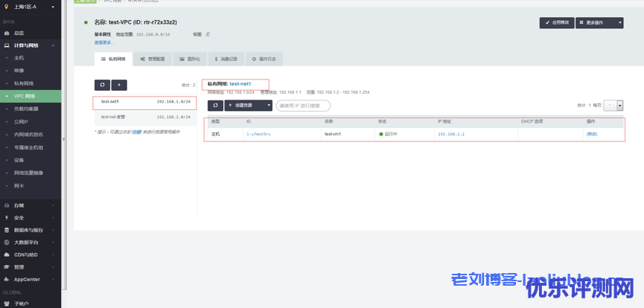Image resolution: width=644 pixels, height=308 pixels.
Task: Click the IP search input field
Action: pos(303,106)
